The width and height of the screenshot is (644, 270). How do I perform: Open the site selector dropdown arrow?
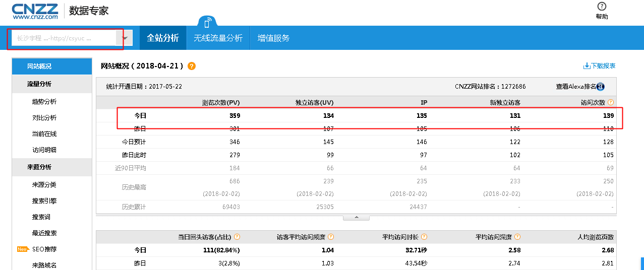[125, 38]
